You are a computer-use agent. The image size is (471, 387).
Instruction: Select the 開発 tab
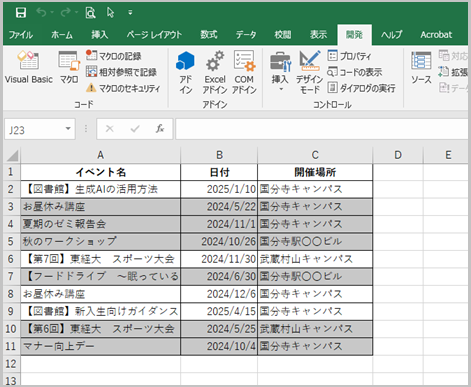point(354,35)
